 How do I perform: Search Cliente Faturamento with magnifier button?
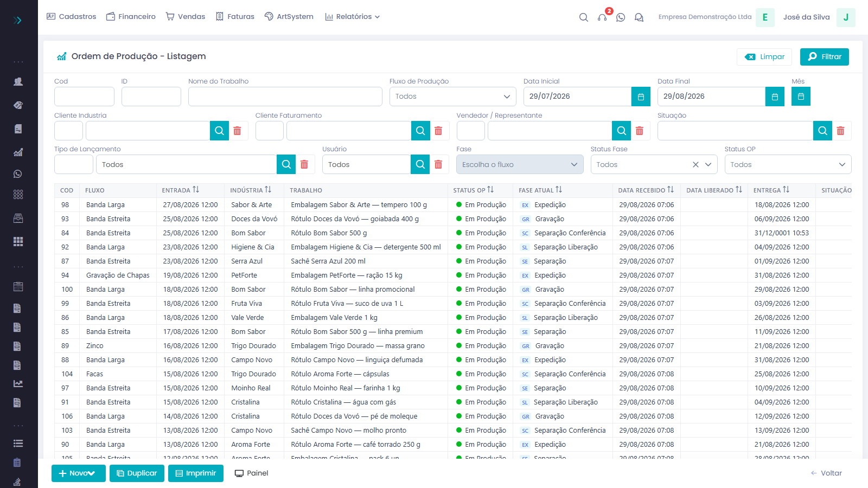pos(420,131)
